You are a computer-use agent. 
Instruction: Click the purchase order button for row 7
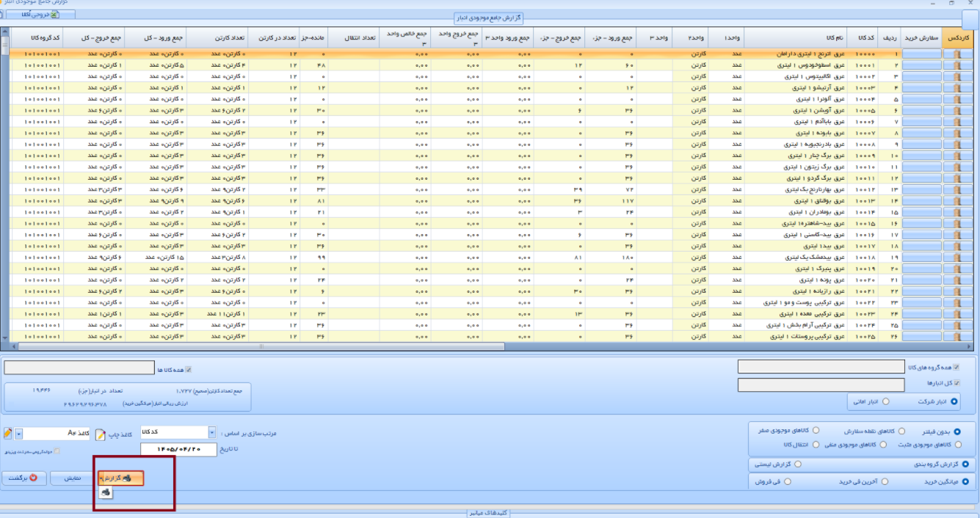[x=921, y=122]
